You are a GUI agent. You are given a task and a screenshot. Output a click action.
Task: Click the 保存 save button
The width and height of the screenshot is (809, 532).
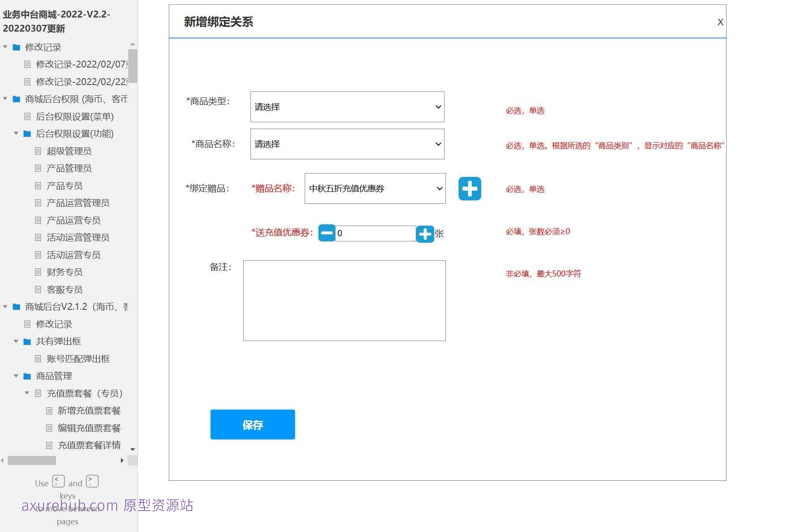coord(252,424)
